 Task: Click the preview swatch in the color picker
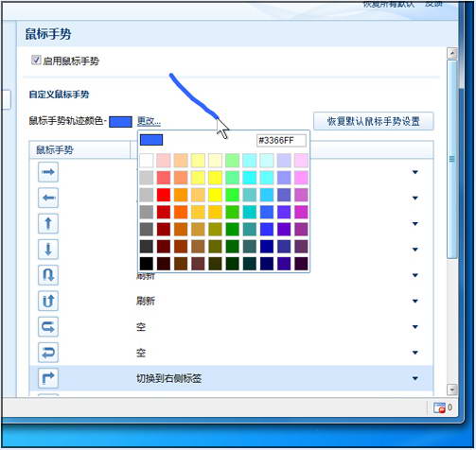click(x=151, y=140)
